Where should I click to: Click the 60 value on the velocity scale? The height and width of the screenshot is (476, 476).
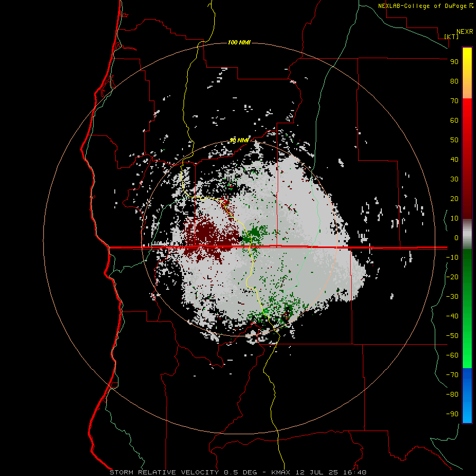(x=454, y=120)
